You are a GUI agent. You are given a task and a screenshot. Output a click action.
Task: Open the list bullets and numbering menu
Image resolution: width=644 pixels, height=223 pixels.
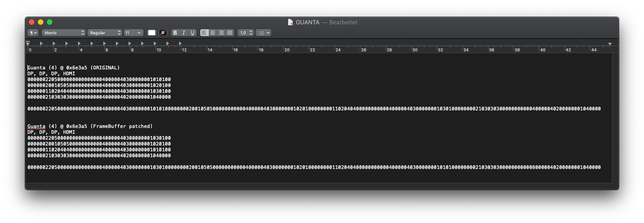263,33
